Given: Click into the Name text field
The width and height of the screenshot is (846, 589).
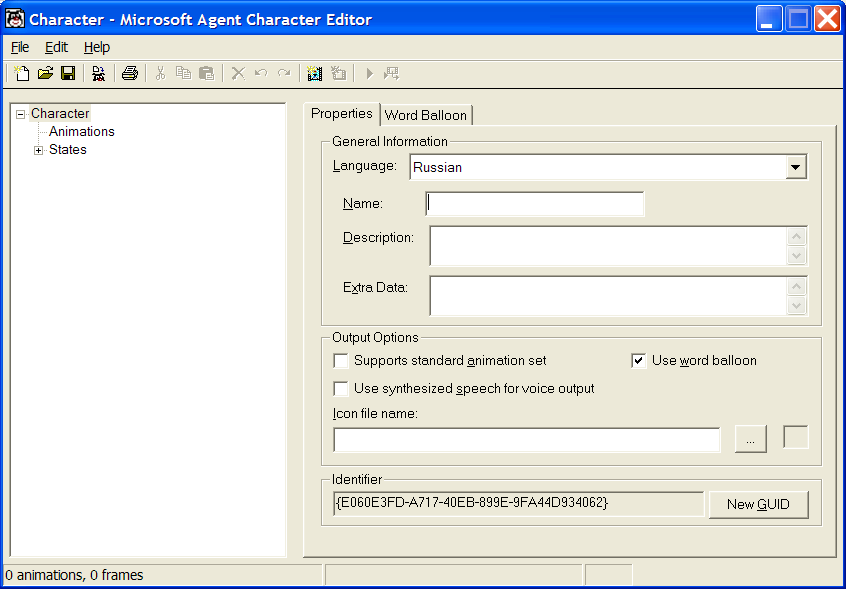Looking at the screenshot, I should click(535, 204).
